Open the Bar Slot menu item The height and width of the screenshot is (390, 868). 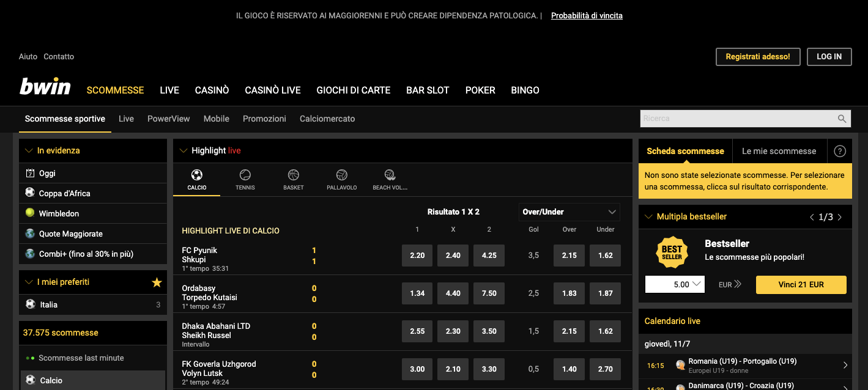(x=428, y=90)
